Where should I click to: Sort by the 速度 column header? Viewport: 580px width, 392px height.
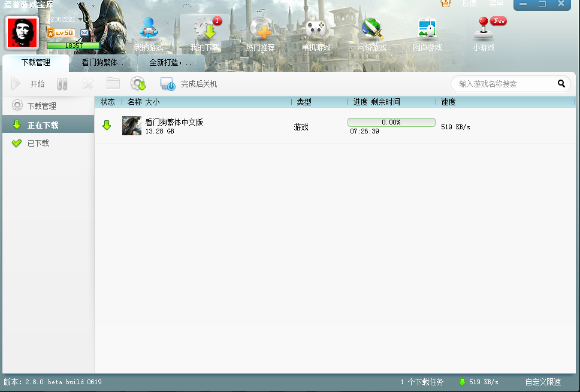(x=448, y=102)
